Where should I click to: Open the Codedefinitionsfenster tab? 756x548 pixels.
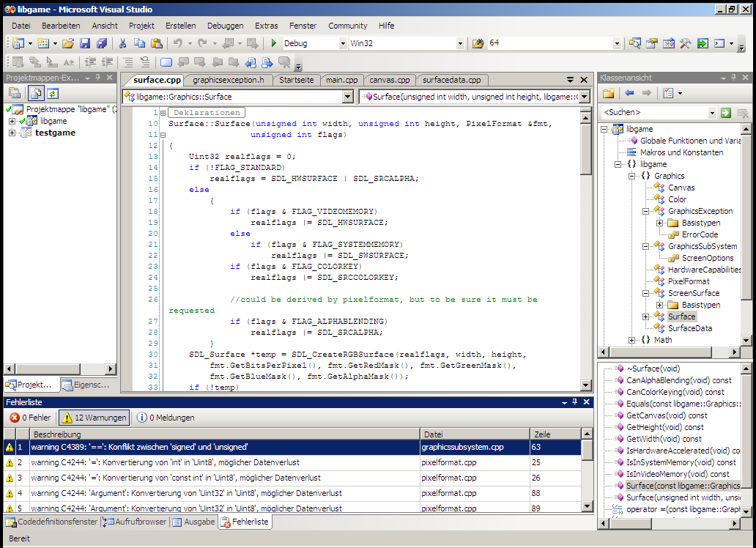51,522
